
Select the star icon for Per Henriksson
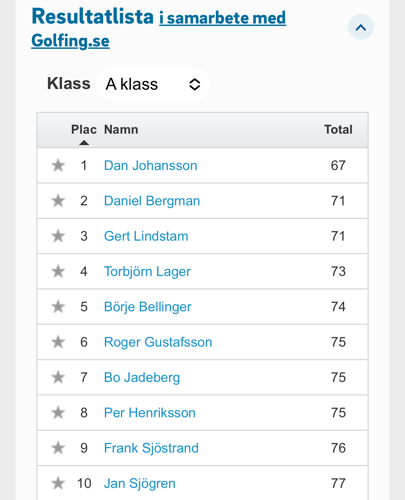click(x=58, y=413)
